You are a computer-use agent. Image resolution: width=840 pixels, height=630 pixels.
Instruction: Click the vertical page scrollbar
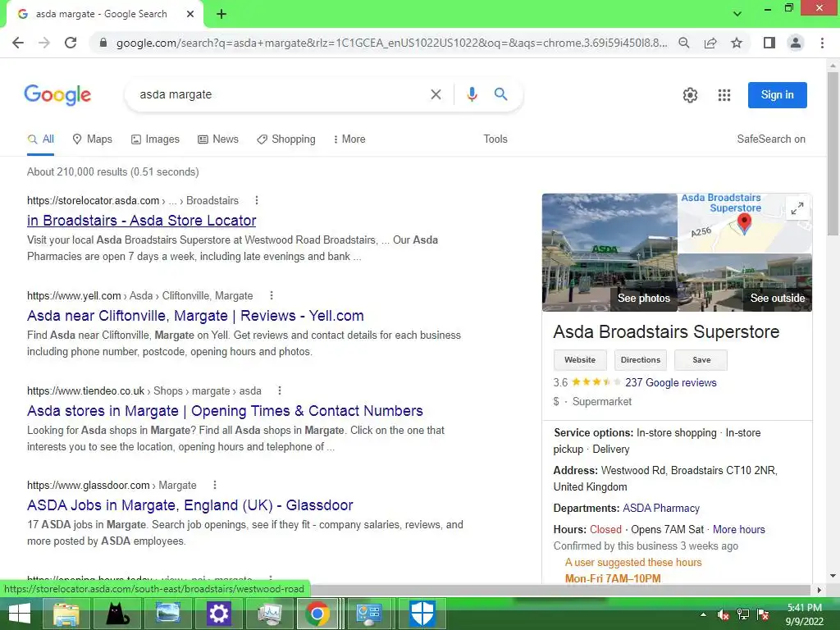coord(833,154)
